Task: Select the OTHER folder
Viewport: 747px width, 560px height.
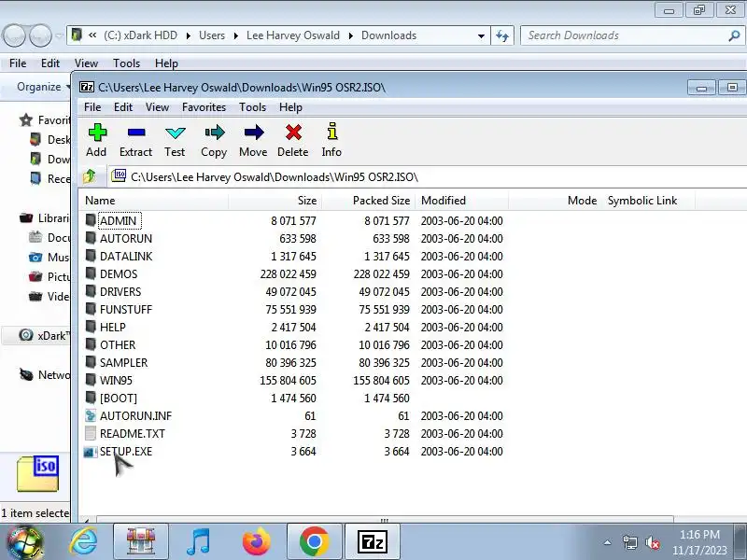Action: (x=118, y=344)
